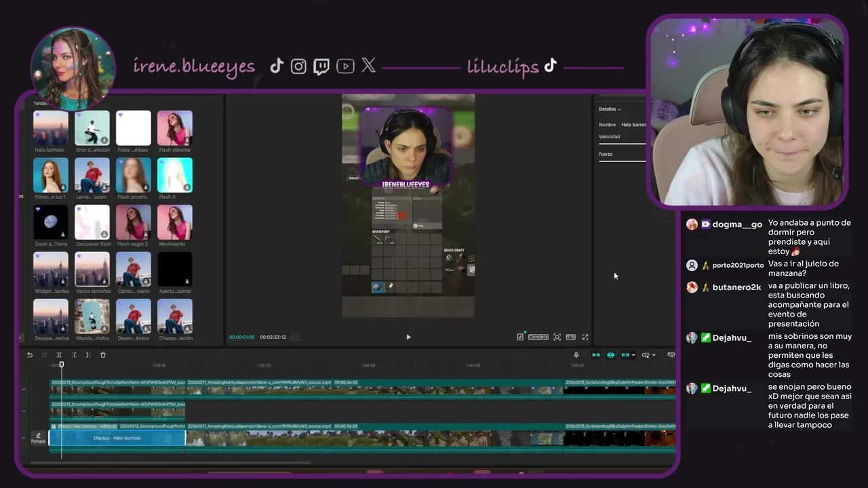Choose the Flash negro 2 effect
The height and width of the screenshot is (488, 868).
click(x=134, y=222)
